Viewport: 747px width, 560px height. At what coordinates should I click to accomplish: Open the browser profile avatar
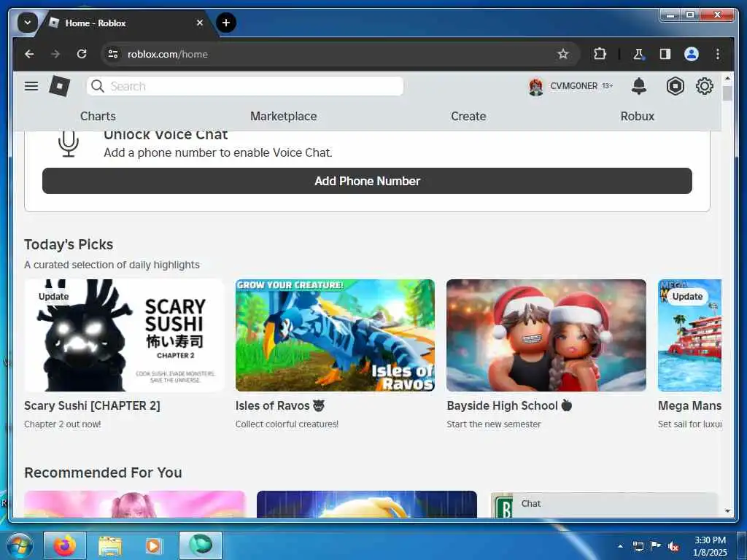tap(692, 54)
